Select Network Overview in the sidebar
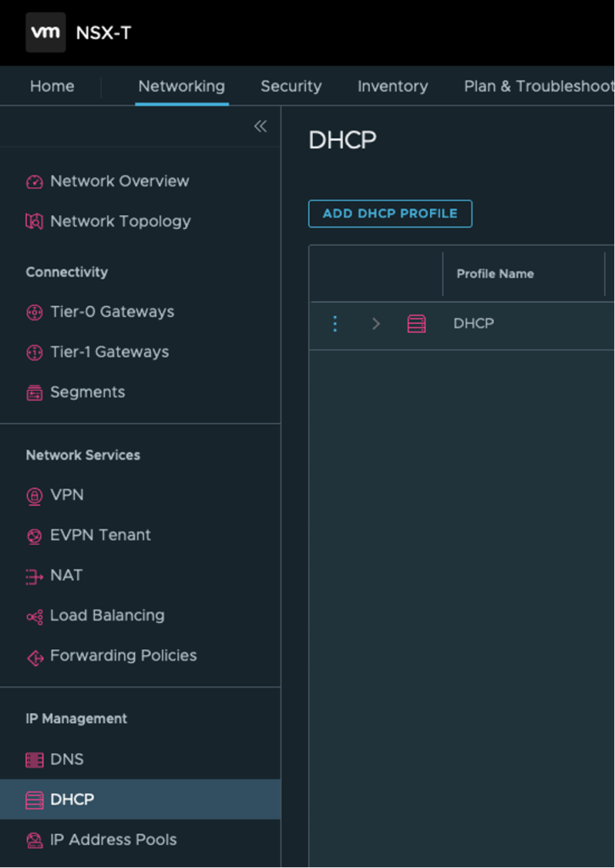Screen dimensions: 615x868 point(34,181)
